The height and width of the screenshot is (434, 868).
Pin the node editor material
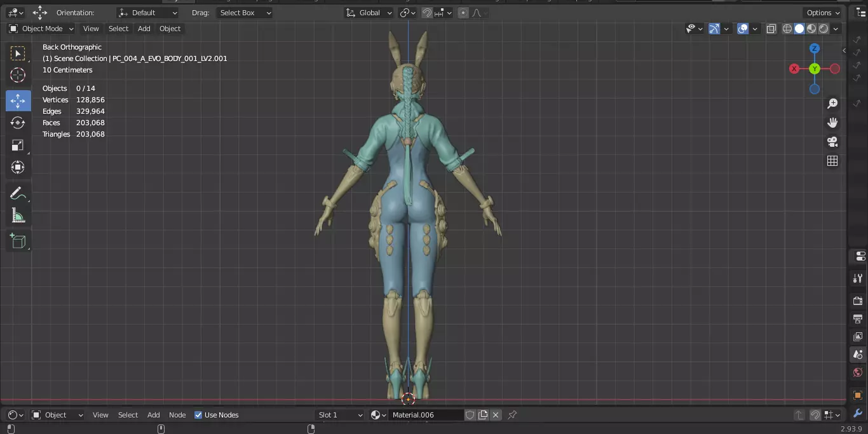tap(512, 415)
